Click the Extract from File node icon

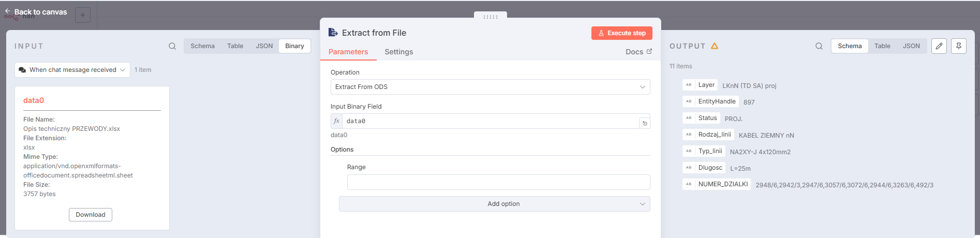click(x=333, y=33)
